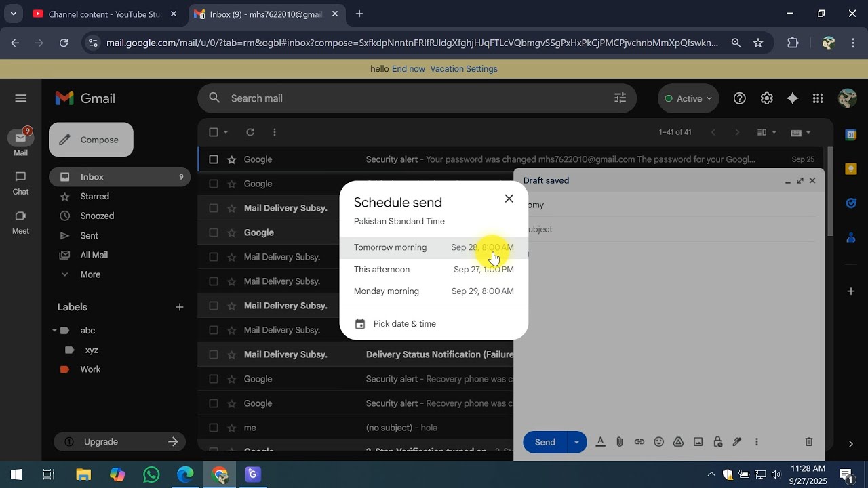Close the Schedule send dialog
The height and width of the screenshot is (488, 868).
[x=509, y=199]
